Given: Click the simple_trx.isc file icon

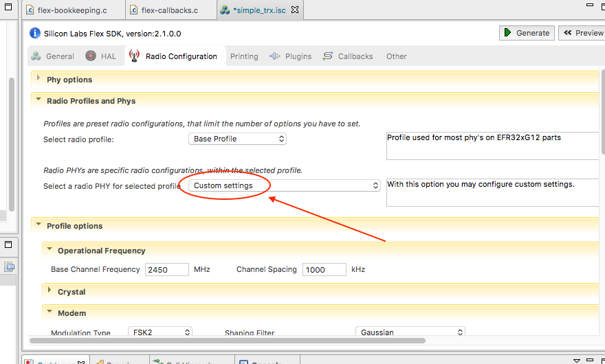Looking at the screenshot, I should coord(225,10).
